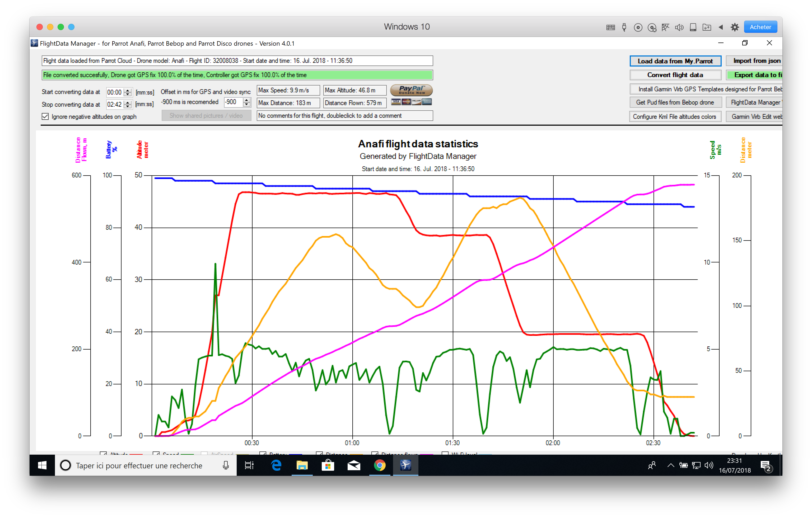This screenshot has height=518, width=812.
Task: Click Install Garmin Virb GPS Templates button
Action: point(706,89)
